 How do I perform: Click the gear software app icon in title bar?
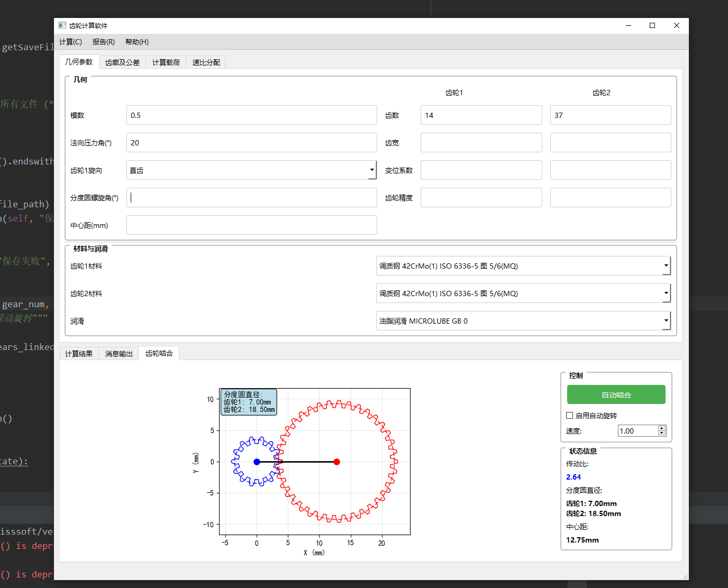tap(62, 25)
